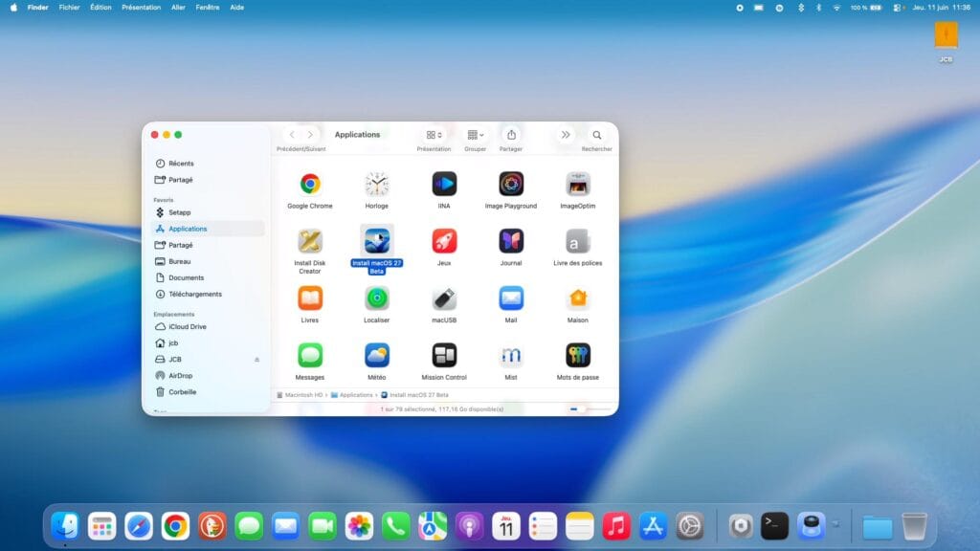Select Applications in the sidebar
Screen dimensions: 980x551
(209, 229)
